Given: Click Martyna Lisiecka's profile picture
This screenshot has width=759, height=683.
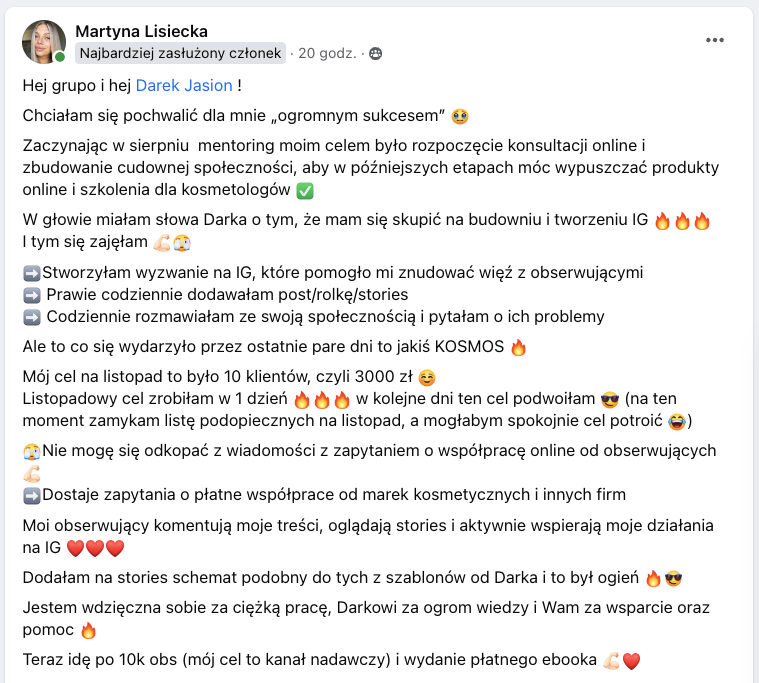Looking at the screenshot, I should (43, 42).
